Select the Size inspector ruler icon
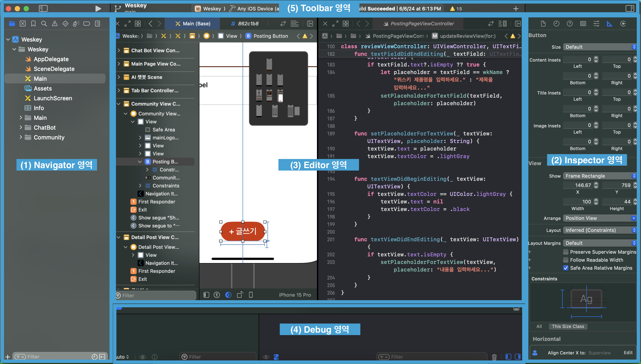The image size is (641, 364). click(609, 24)
